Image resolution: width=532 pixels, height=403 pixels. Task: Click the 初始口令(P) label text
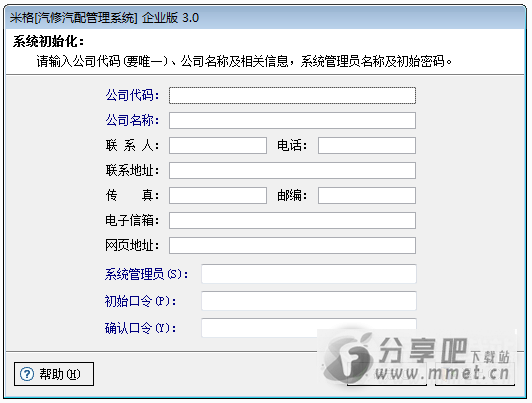coord(140,301)
